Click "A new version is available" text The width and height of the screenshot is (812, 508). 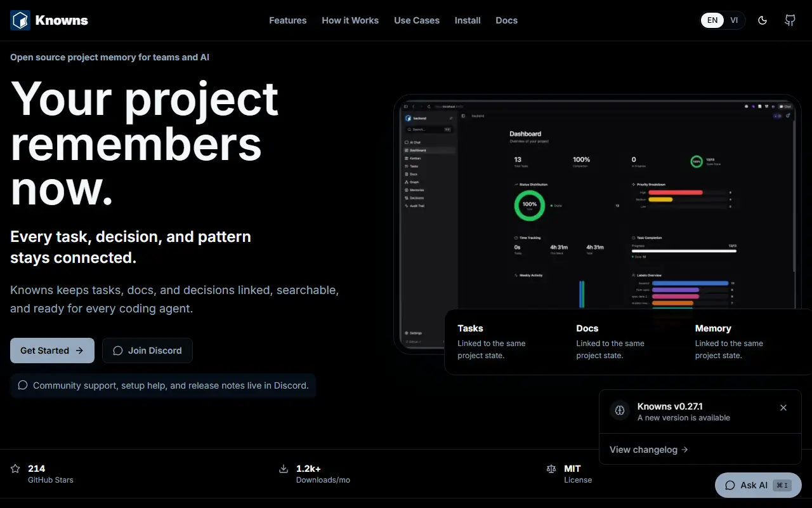click(x=684, y=418)
